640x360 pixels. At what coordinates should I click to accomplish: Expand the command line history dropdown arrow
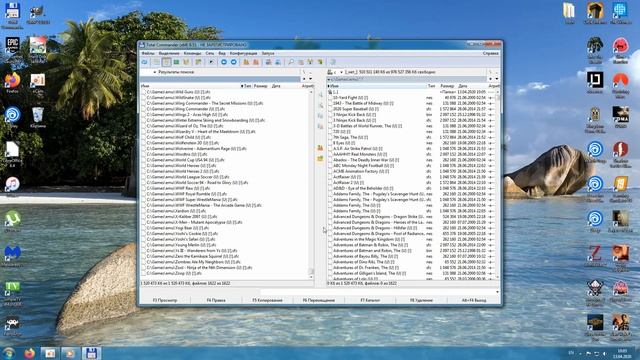coord(497,292)
